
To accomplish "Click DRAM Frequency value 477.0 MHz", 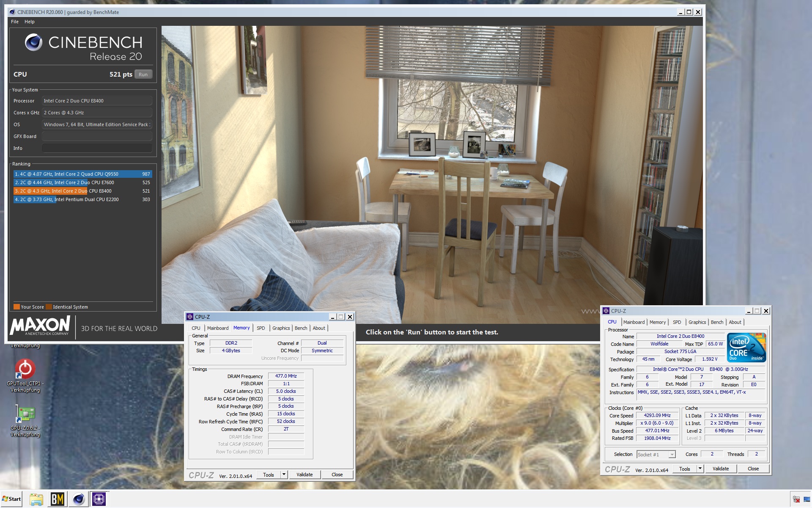I will 286,376.
